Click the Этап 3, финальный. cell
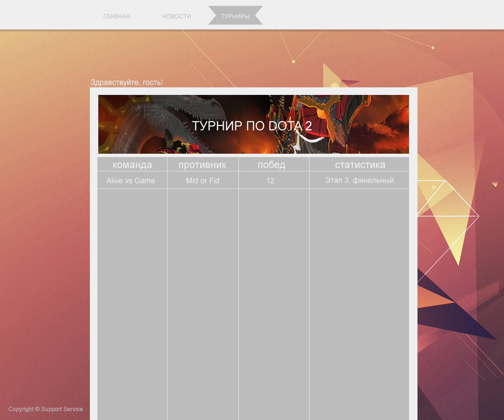 [x=360, y=181]
